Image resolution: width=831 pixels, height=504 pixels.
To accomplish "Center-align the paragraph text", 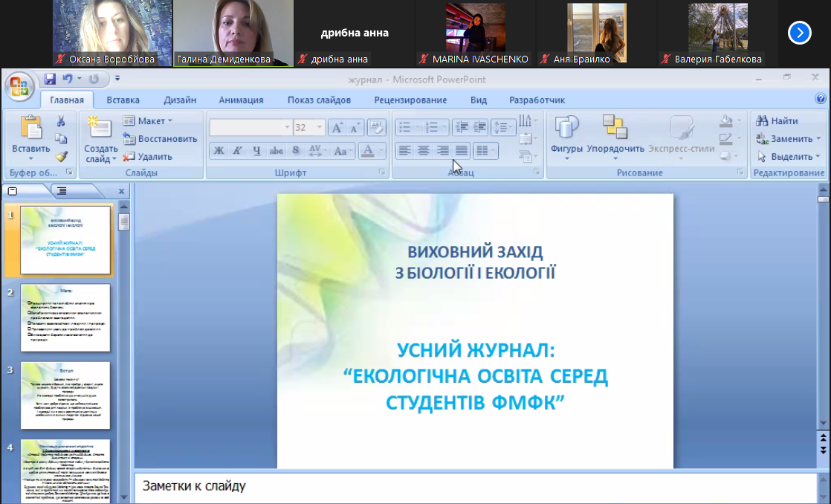I will pyautogui.click(x=424, y=151).
